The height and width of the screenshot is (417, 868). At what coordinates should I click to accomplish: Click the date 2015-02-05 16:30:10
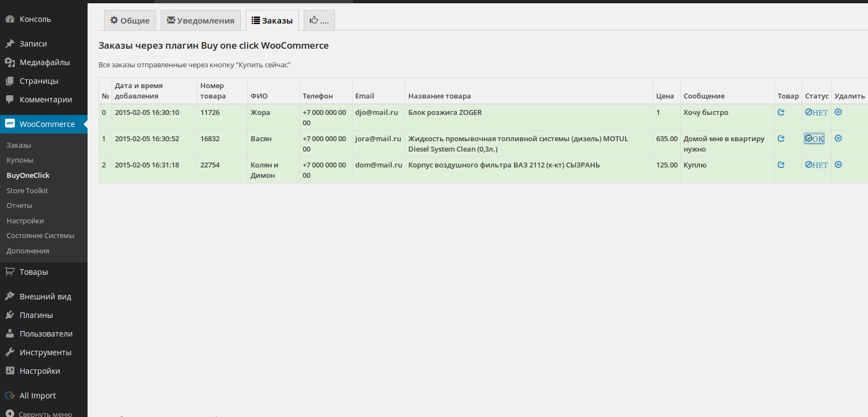pyautogui.click(x=147, y=112)
